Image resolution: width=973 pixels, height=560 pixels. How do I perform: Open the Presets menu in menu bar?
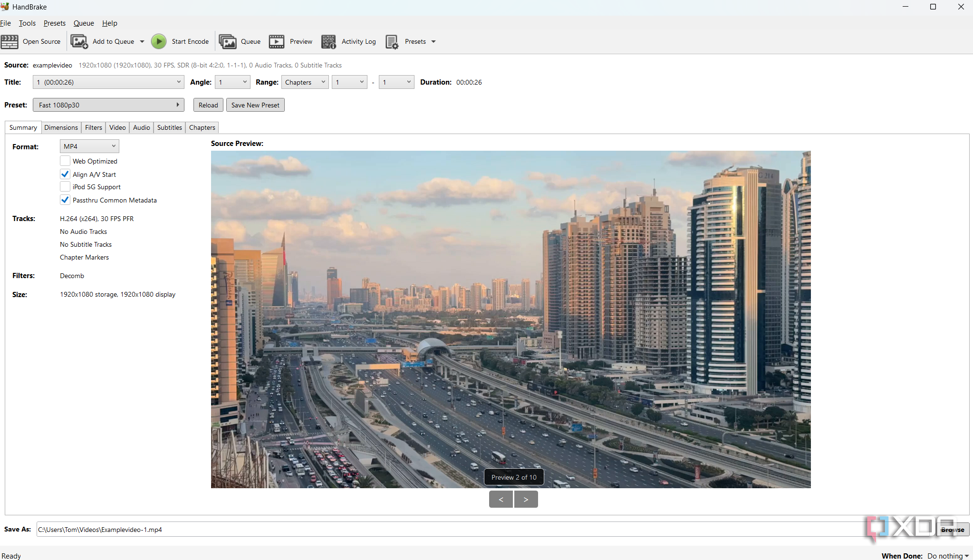point(55,23)
